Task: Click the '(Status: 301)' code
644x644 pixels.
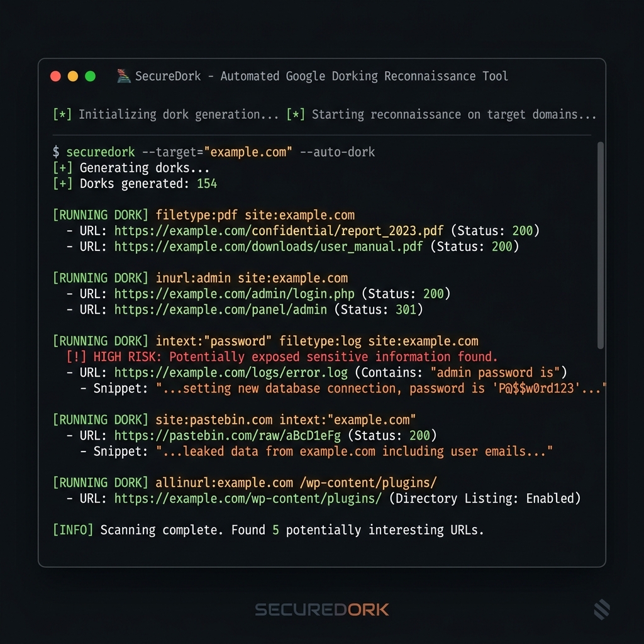Action: pyautogui.click(x=379, y=309)
